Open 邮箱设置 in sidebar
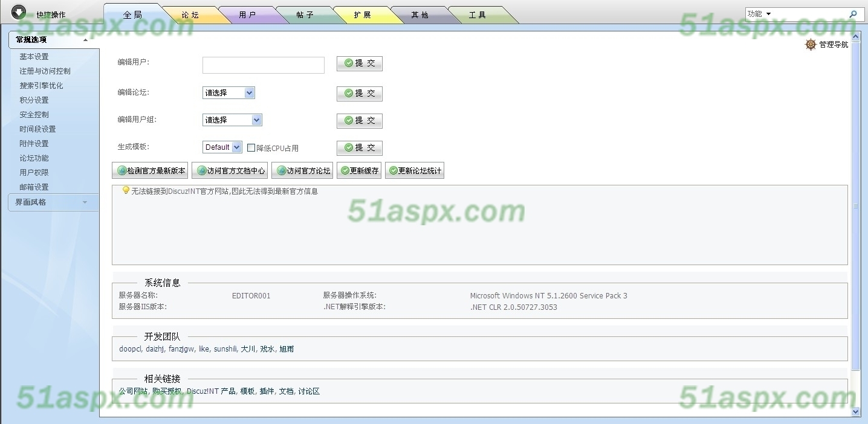Screen dimensions: 868x424 [x=34, y=187]
